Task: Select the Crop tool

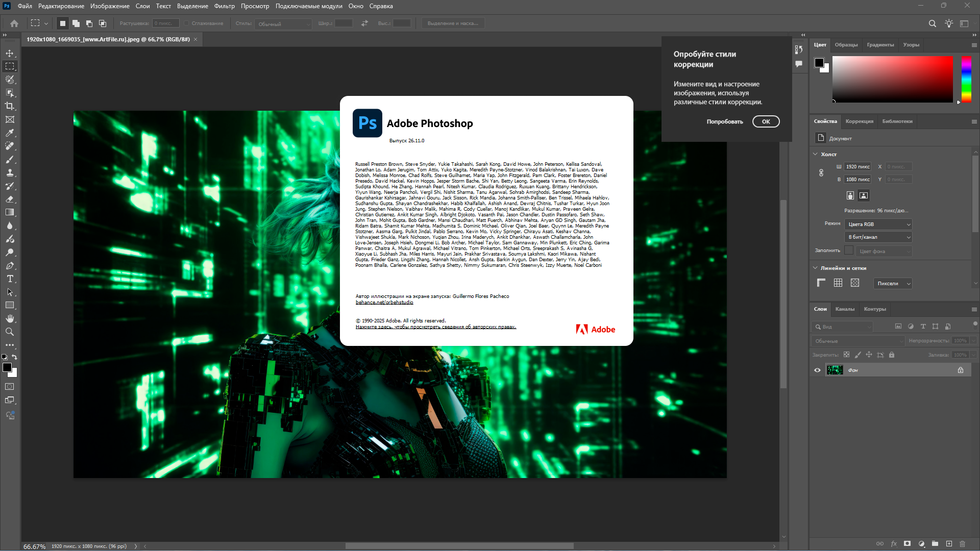Action: coord(10,106)
